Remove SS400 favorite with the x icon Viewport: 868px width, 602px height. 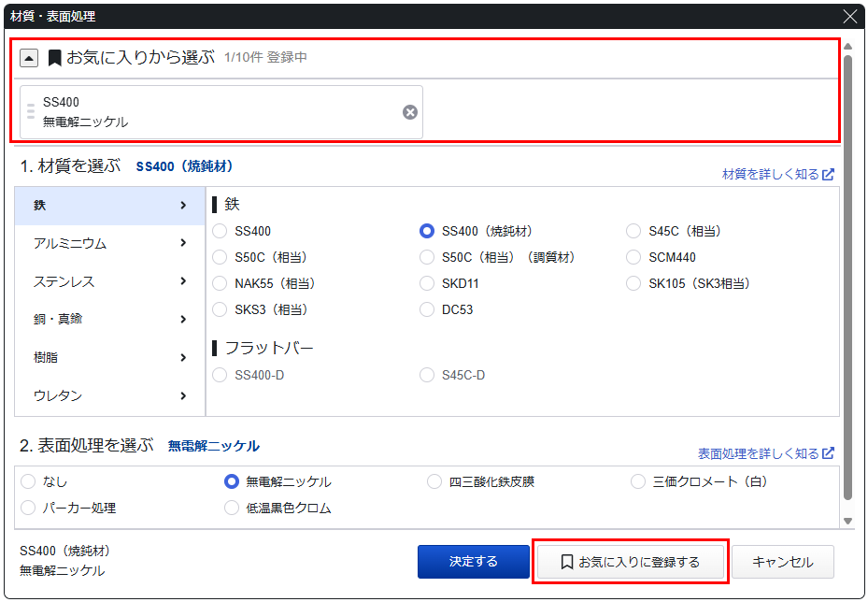pyautogui.click(x=410, y=112)
